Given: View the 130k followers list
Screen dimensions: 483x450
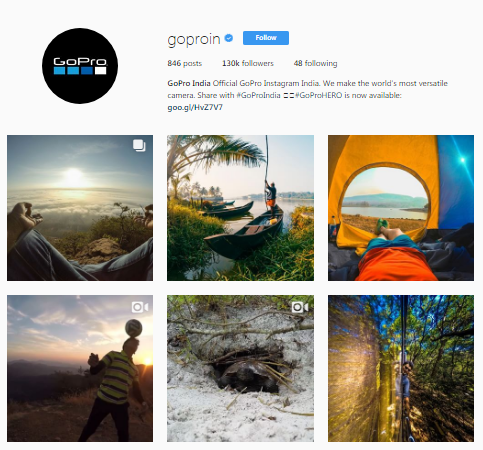Looking at the screenshot, I should [248, 63].
